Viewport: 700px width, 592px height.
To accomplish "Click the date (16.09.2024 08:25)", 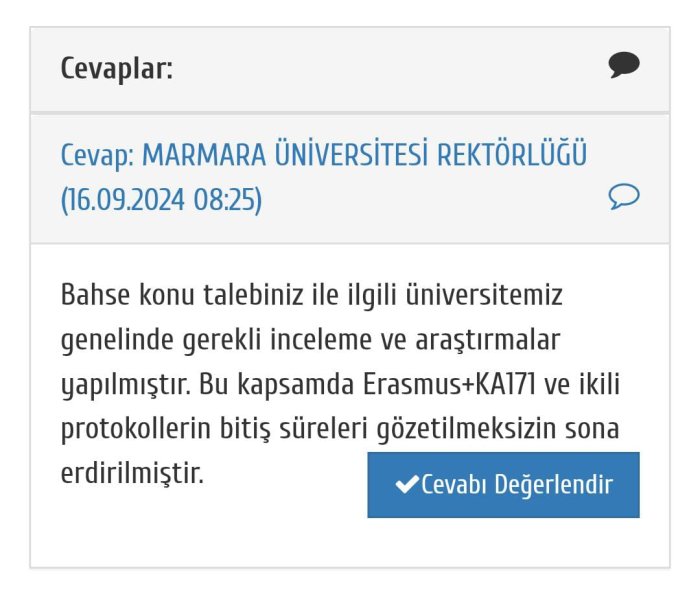I will (x=161, y=200).
